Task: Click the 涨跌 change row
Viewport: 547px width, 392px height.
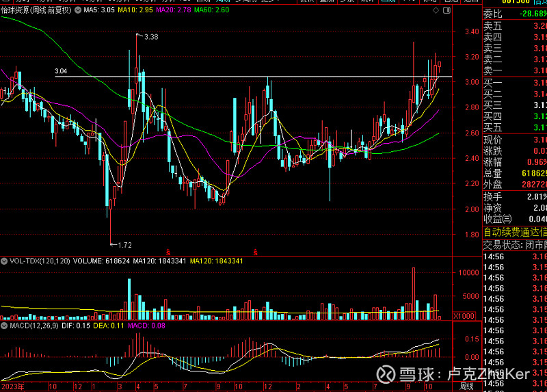Action: [515, 151]
